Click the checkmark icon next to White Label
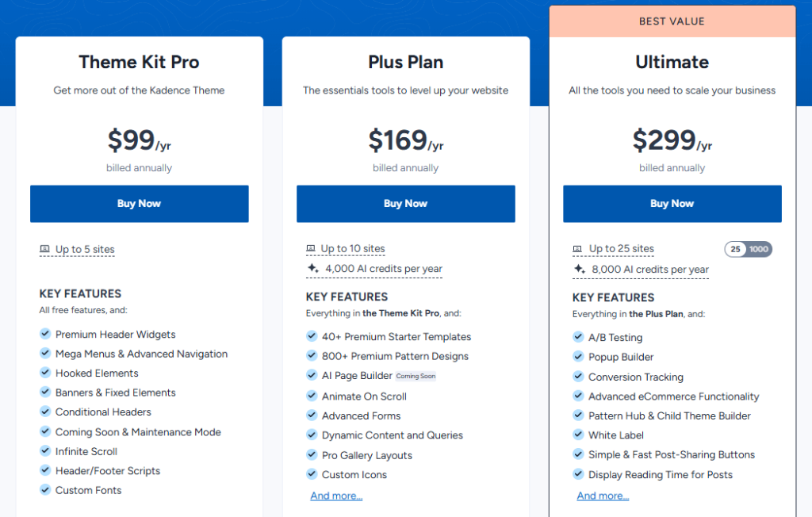The height and width of the screenshot is (517, 812). 578,435
